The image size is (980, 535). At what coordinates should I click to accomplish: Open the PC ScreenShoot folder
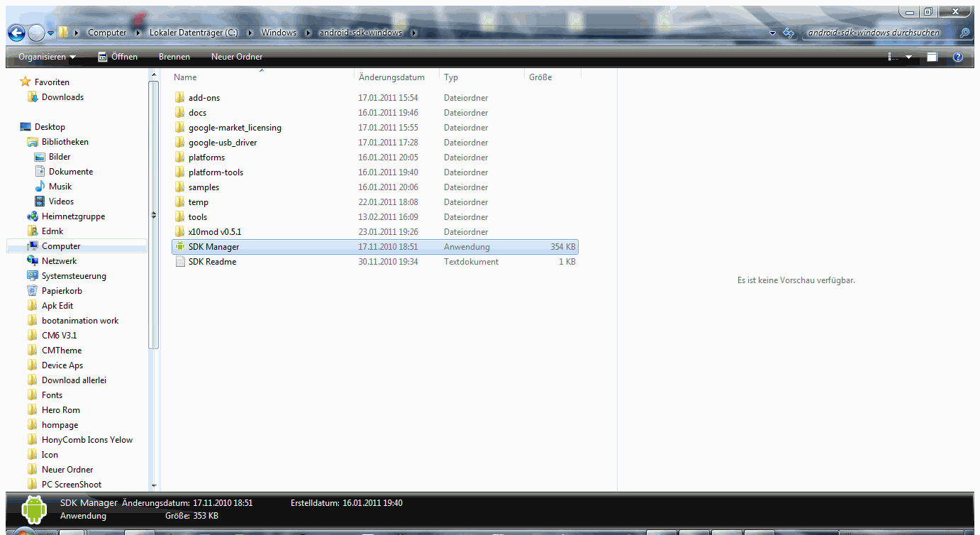pos(72,485)
